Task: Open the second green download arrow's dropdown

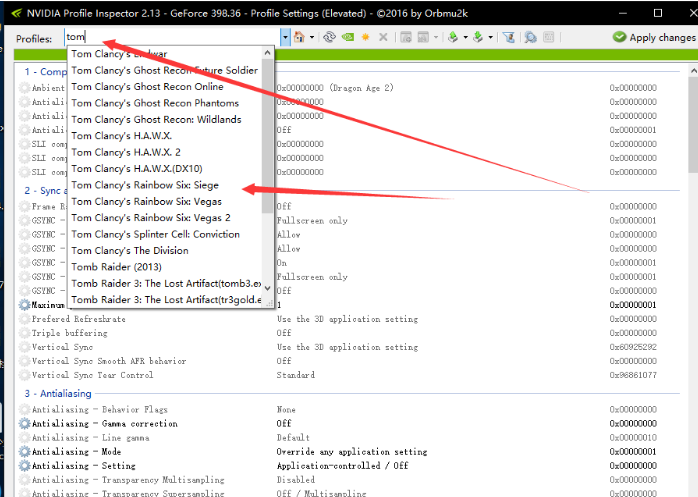Action: tap(491, 37)
